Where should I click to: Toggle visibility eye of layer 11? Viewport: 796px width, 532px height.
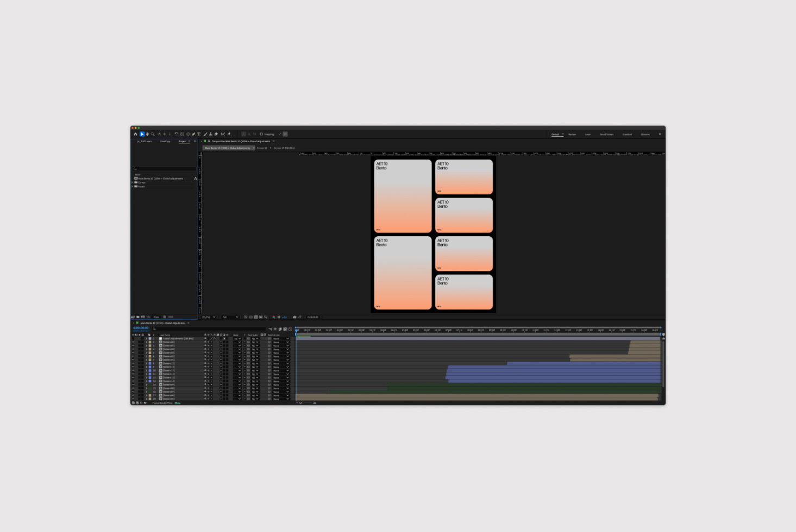[133, 374]
